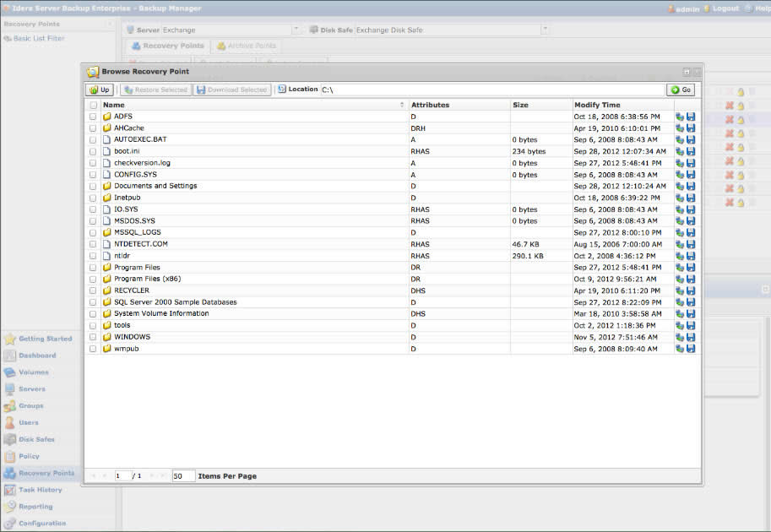Screen dimensions: 771x532
Task: Click the Download Selected button
Action: pyautogui.click(x=231, y=90)
